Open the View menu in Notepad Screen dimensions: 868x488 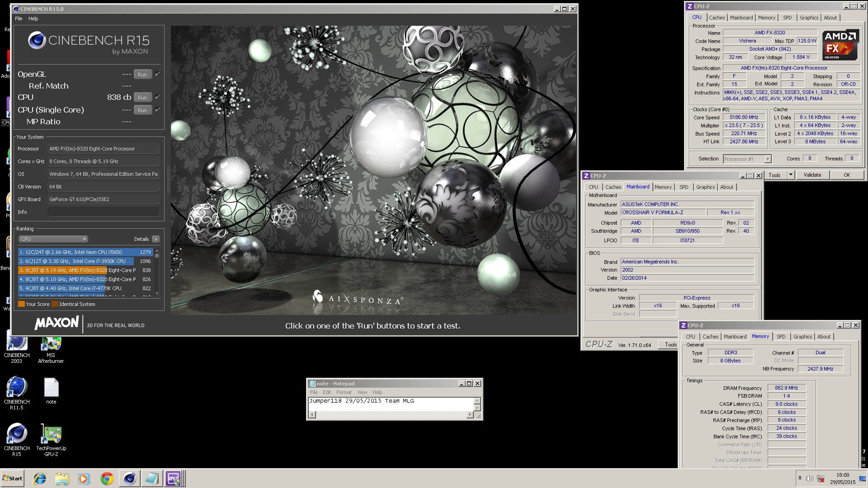click(362, 392)
